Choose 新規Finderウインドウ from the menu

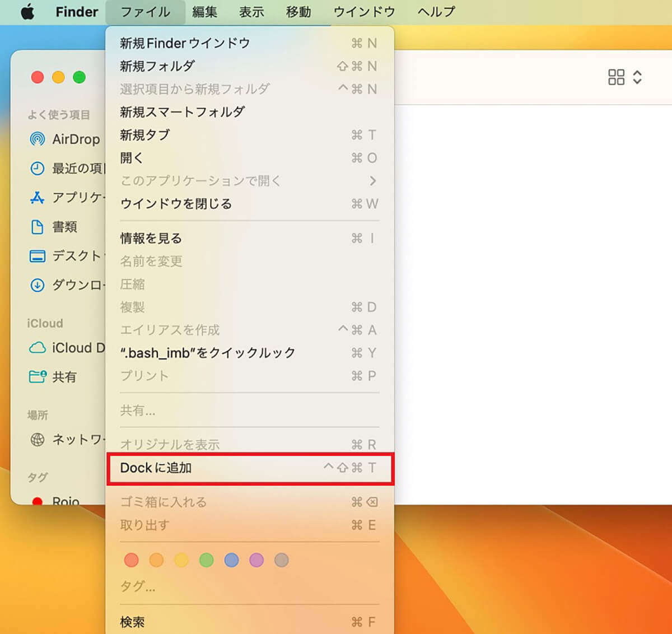tap(250, 43)
